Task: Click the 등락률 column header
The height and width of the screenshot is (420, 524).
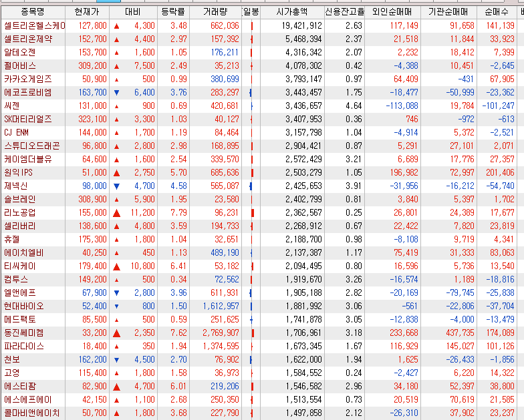Action: point(173,12)
